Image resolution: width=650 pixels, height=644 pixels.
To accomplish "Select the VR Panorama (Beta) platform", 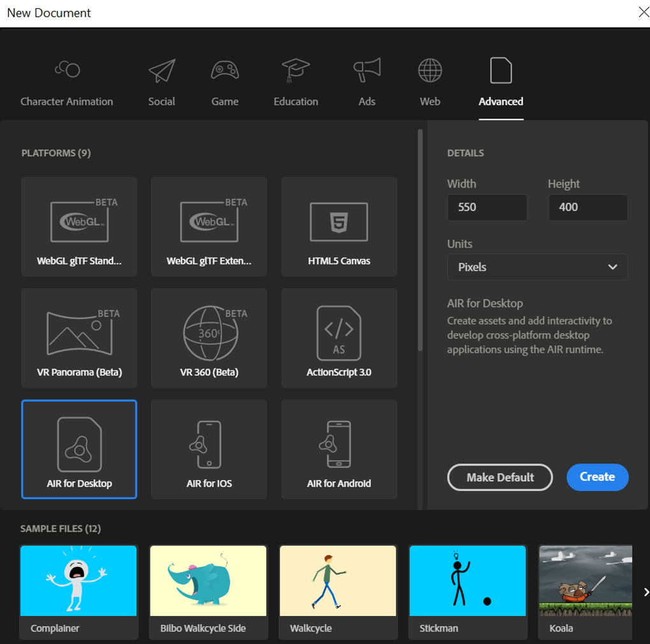I will click(x=79, y=337).
